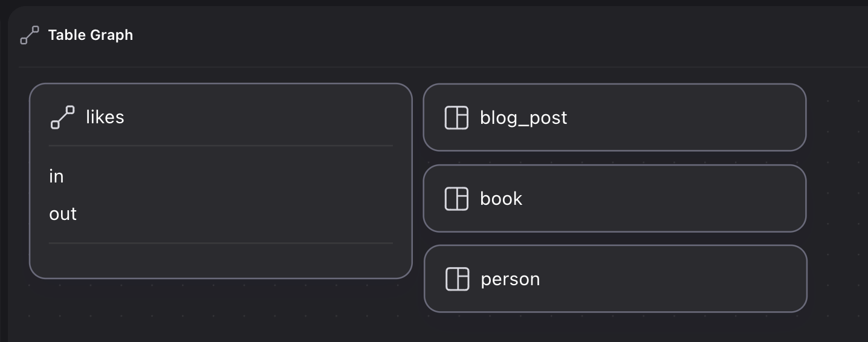Select the likes node title text
The image size is (868, 342).
(x=105, y=117)
